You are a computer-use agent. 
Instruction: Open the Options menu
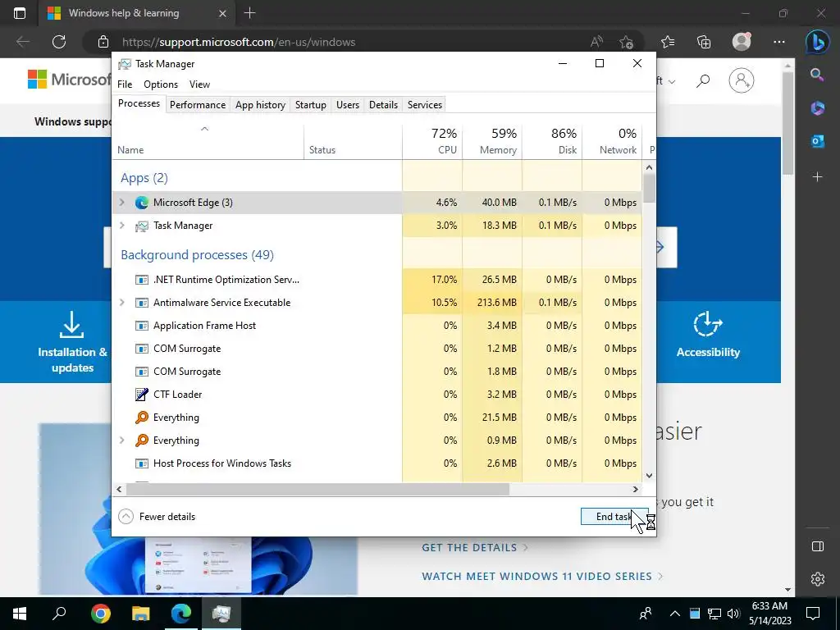coord(161,84)
